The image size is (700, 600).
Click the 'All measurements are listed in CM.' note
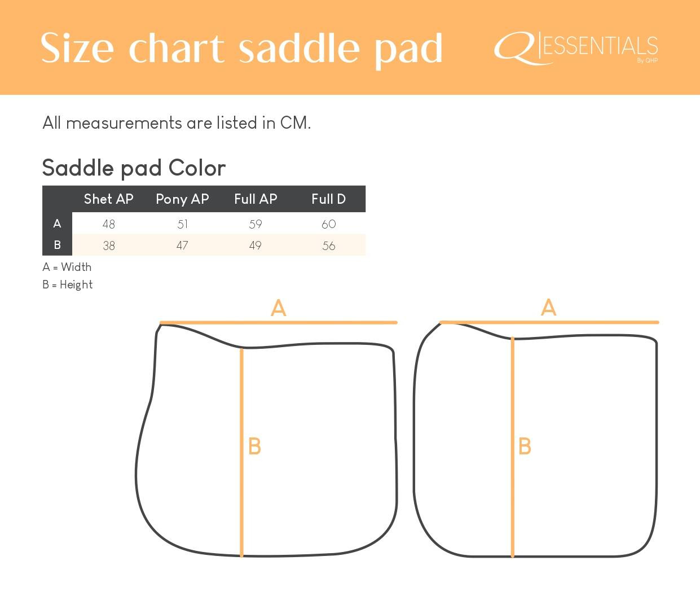177,122
